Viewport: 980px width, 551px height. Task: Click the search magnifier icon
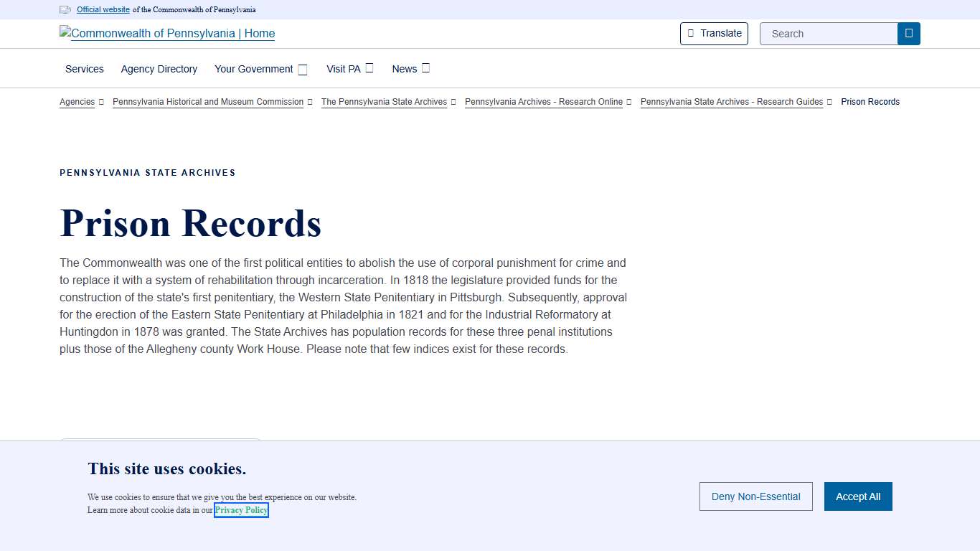pos(908,33)
